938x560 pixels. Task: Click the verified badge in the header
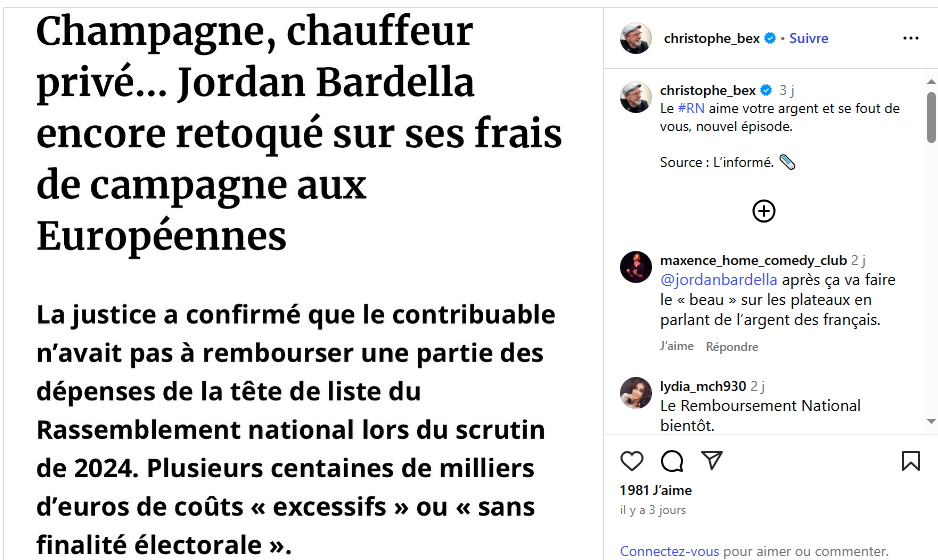click(770, 39)
